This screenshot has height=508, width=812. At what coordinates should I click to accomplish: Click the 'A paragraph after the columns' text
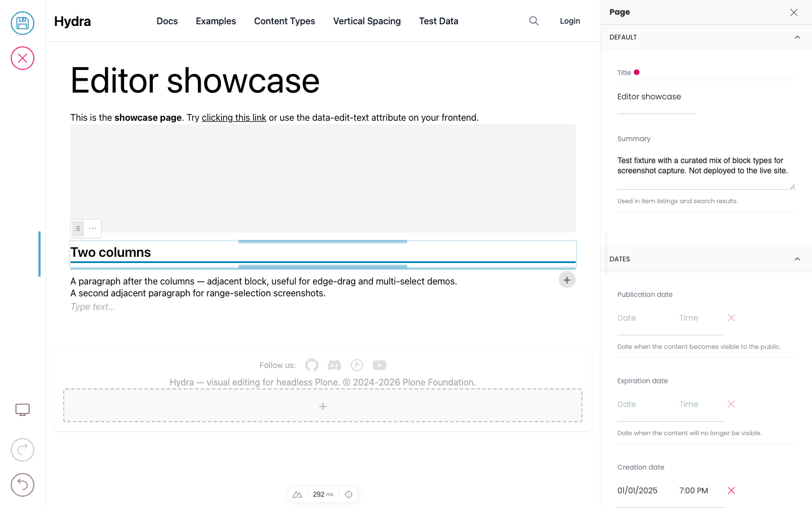click(x=264, y=281)
